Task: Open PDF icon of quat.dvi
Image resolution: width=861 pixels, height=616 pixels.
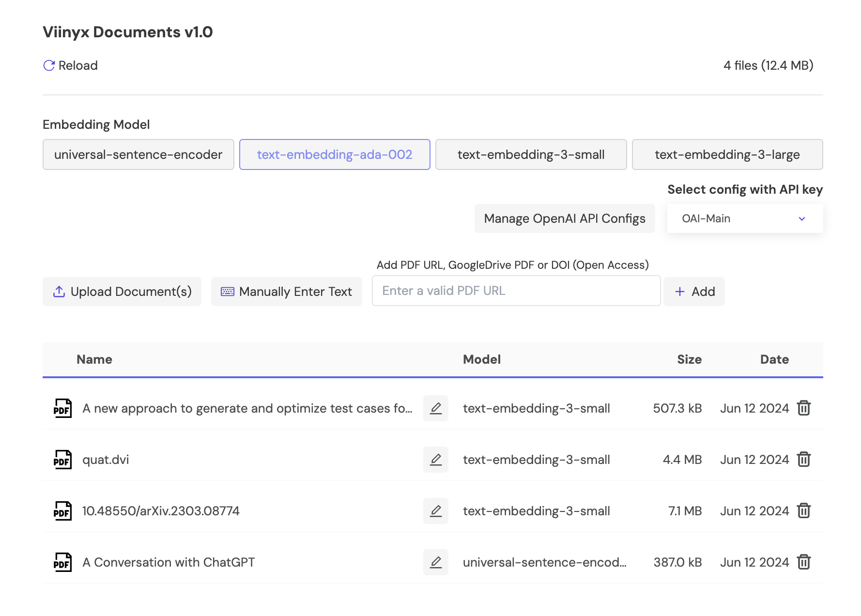Action: 62,460
